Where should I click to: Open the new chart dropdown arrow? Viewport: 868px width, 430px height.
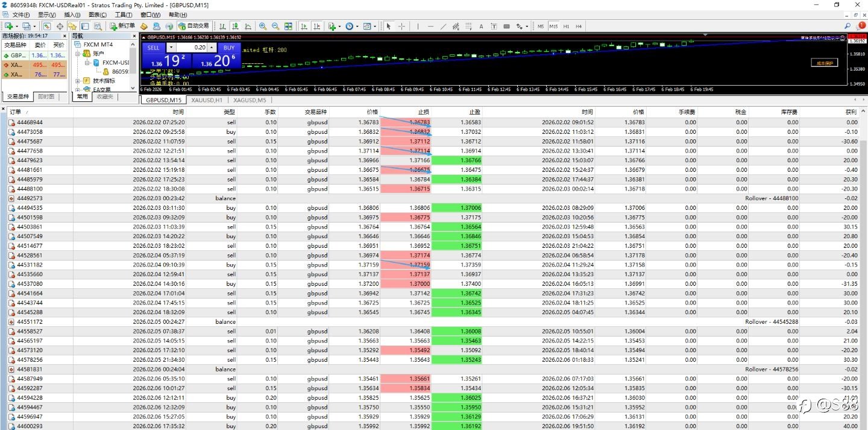[x=16, y=27]
